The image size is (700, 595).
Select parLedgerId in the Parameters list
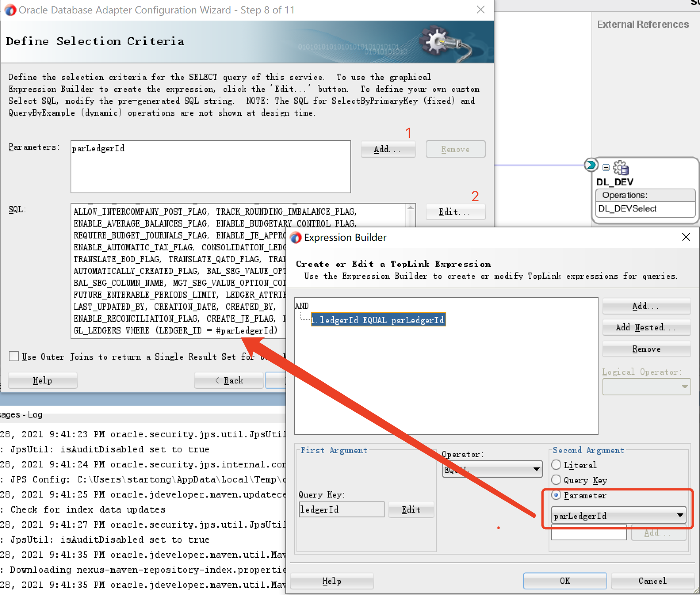pos(98,149)
